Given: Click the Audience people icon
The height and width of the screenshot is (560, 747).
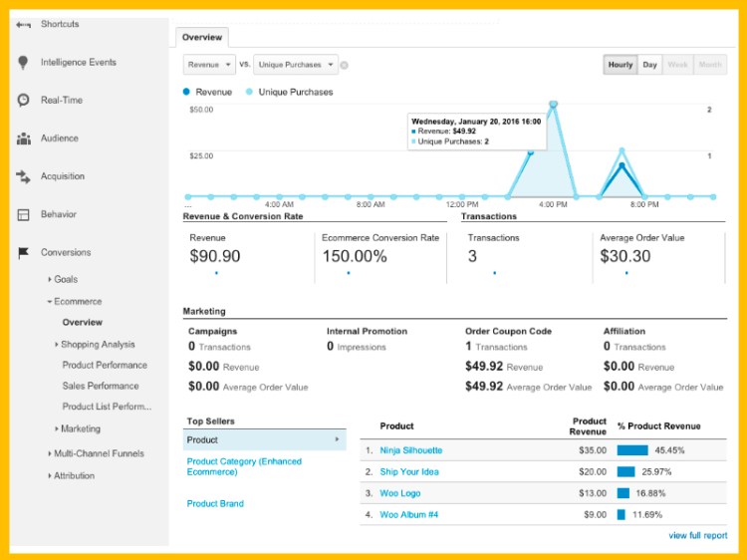Looking at the screenshot, I should 23,139.
